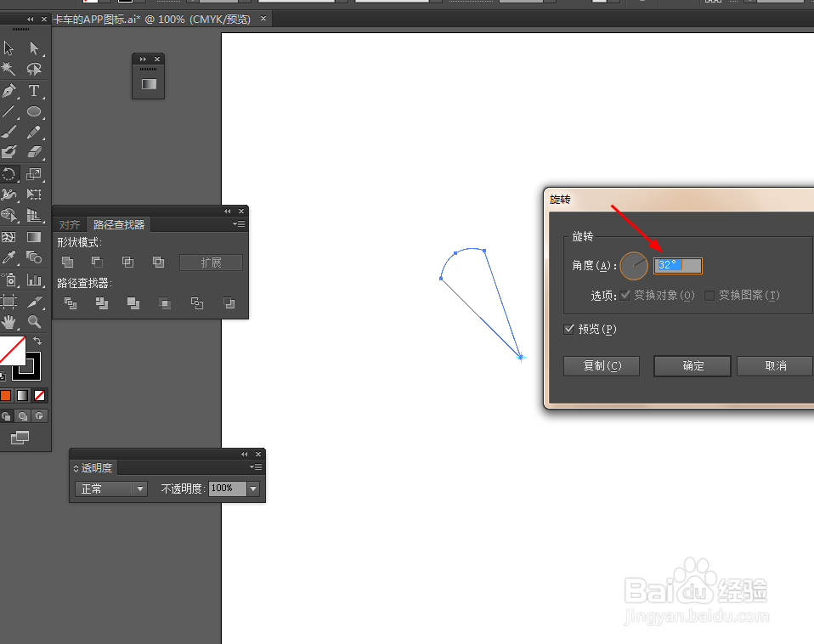The image size is (814, 644).
Task: Select the Pen tool
Action: coord(8,91)
